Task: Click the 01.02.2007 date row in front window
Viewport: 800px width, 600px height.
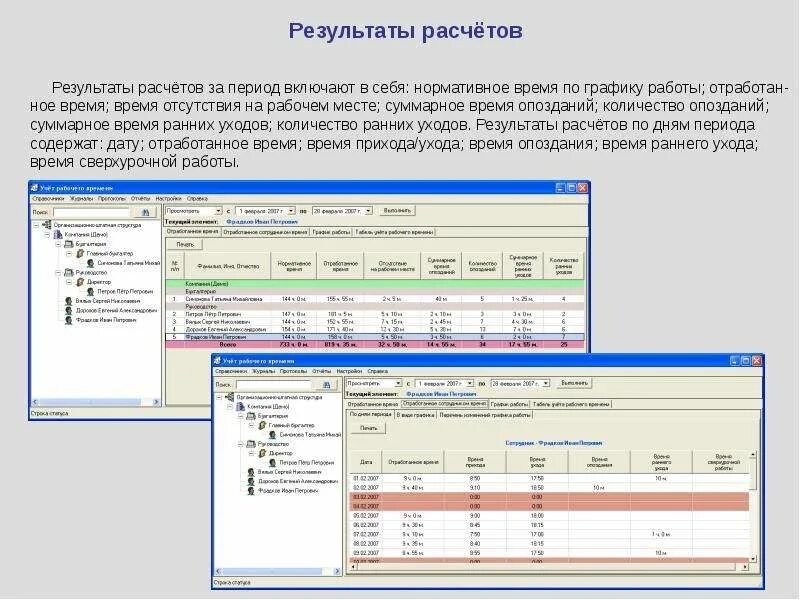Action: point(548,479)
